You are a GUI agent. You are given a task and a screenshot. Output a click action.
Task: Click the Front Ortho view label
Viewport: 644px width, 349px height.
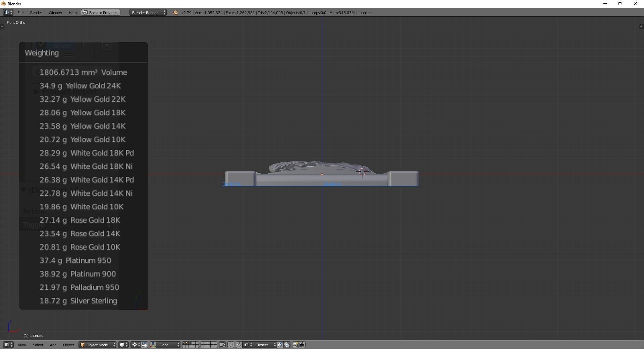(16, 22)
